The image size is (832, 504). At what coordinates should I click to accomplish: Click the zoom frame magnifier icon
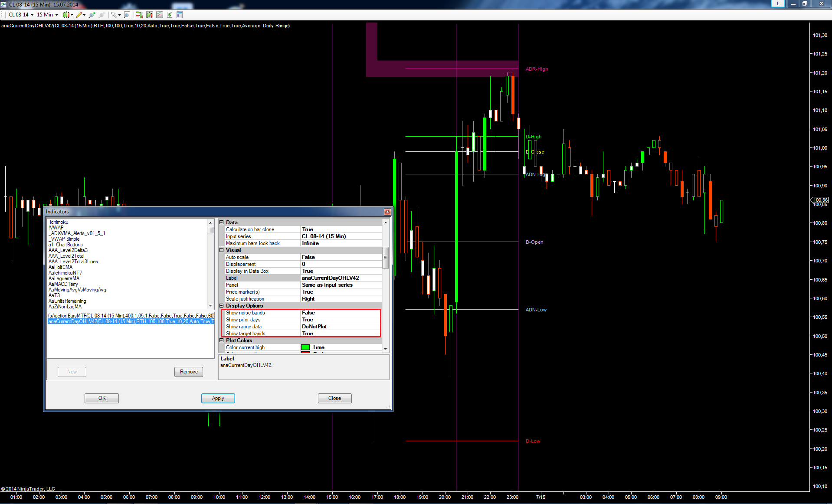pyautogui.click(x=127, y=15)
